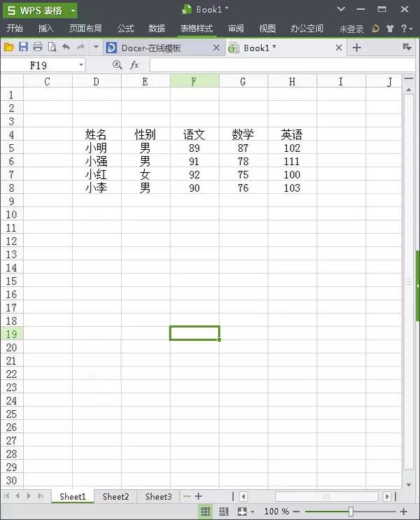The width and height of the screenshot is (420, 520).
Task: Click the magnifier icon beside fx
Action: click(117, 64)
